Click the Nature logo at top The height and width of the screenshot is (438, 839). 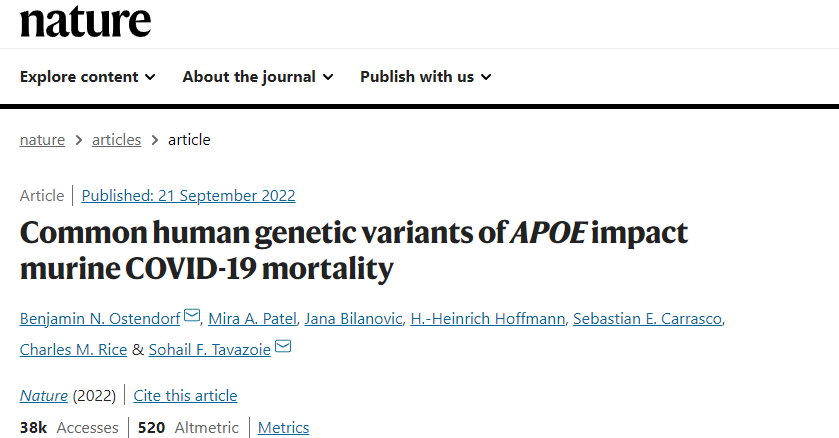point(86,22)
